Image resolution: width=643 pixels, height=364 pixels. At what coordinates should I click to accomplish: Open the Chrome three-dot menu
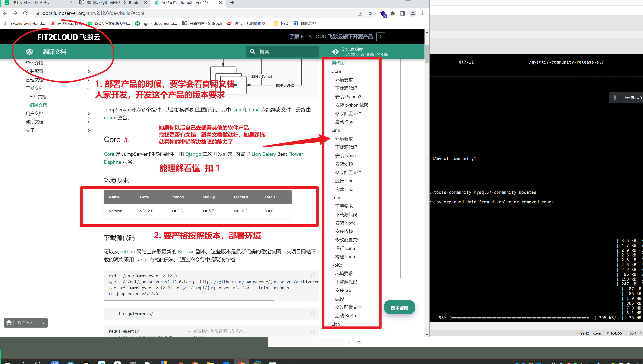click(423, 13)
